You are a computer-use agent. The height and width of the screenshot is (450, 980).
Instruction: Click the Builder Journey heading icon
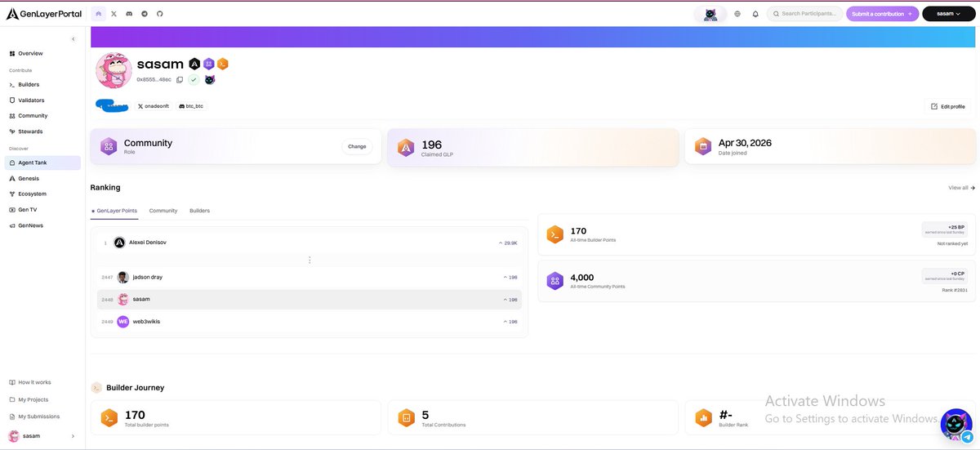tap(96, 388)
